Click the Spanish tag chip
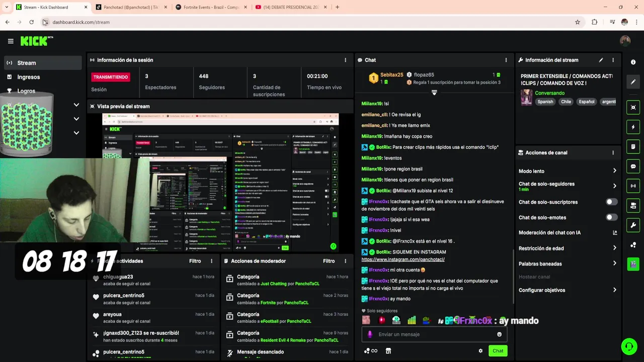The height and width of the screenshot is (362, 644). coord(545,102)
